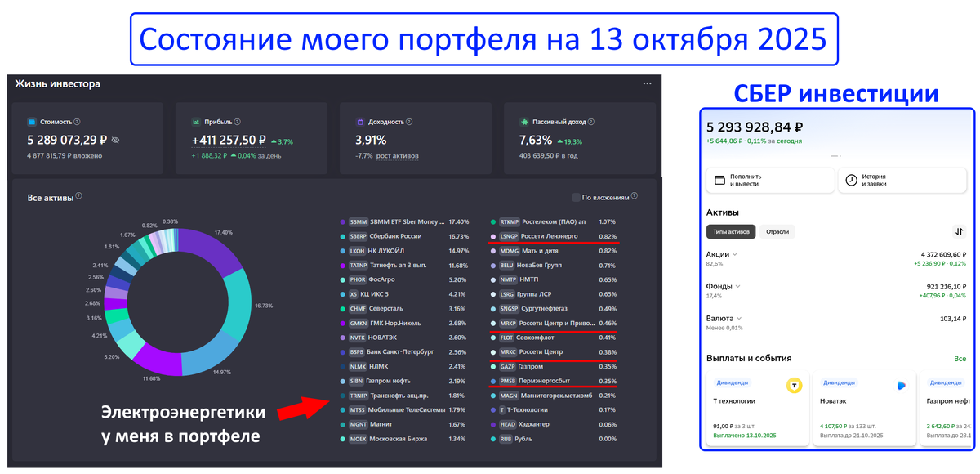Viewport: 980px width, 474px height.
Task: Click the рост активов link
Action: (399, 155)
